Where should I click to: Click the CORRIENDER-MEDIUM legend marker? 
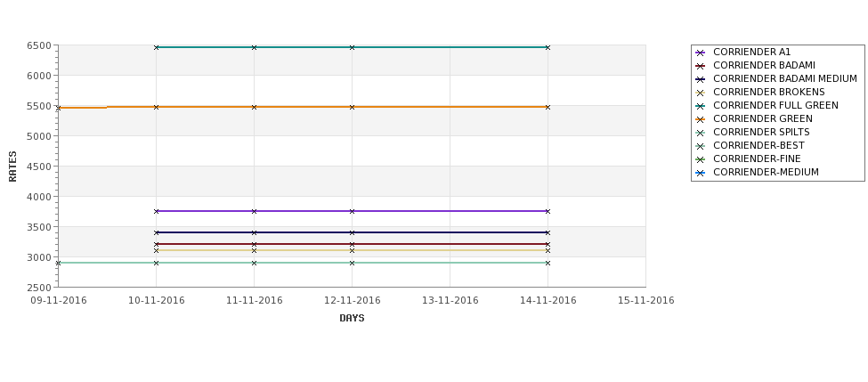click(701, 173)
